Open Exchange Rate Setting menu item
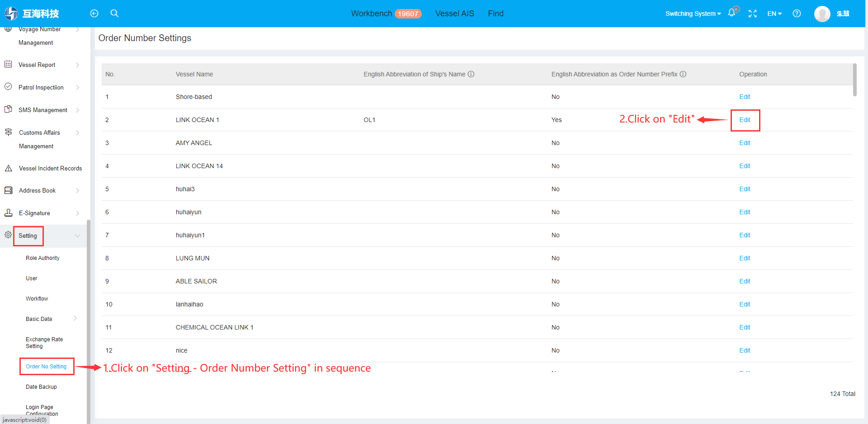The height and width of the screenshot is (424, 868). pyautogui.click(x=44, y=343)
